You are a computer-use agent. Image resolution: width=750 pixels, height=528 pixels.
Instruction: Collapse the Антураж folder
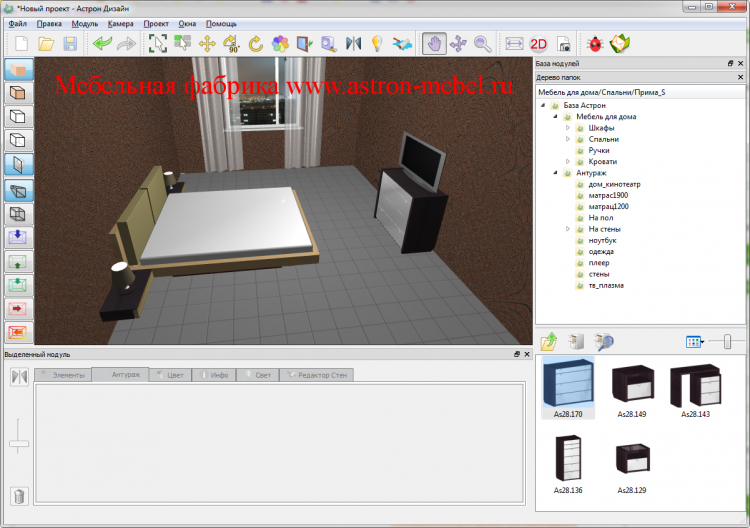pos(555,173)
